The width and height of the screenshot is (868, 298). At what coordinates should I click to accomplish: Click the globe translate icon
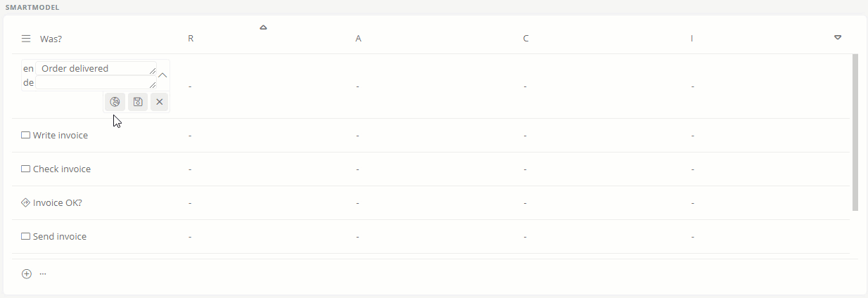click(x=115, y=102)
